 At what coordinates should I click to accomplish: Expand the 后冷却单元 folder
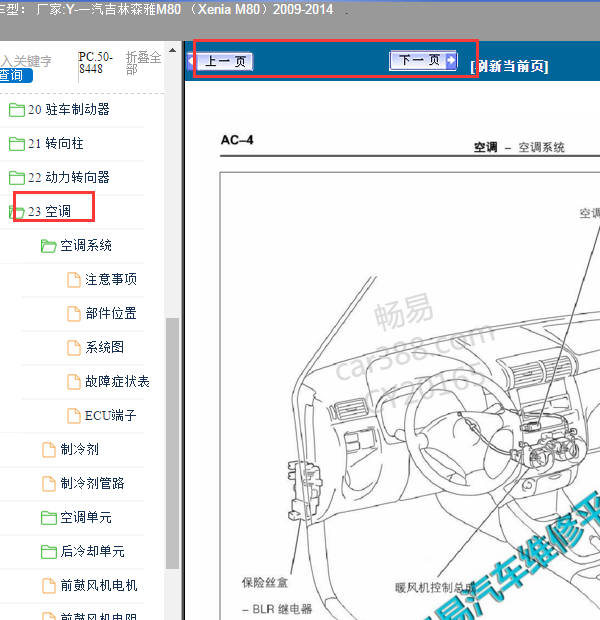click(x=92, y=552)
